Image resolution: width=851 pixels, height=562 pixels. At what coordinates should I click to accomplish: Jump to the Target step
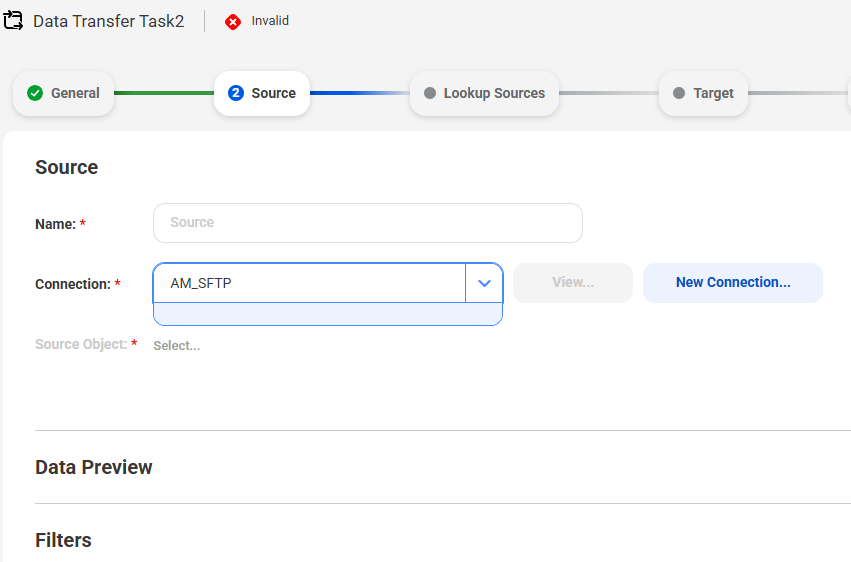(x=703, y=93)
